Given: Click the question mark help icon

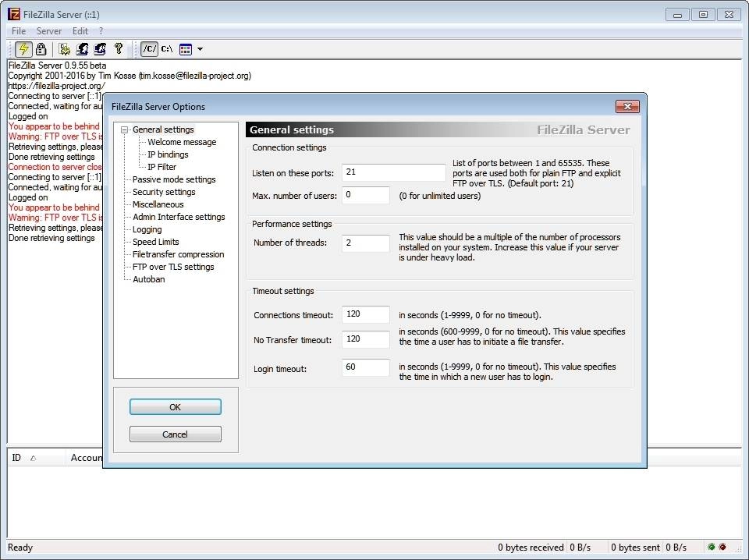Looking at the screenshot, I should pyautogui.click(x=119, y=48).
